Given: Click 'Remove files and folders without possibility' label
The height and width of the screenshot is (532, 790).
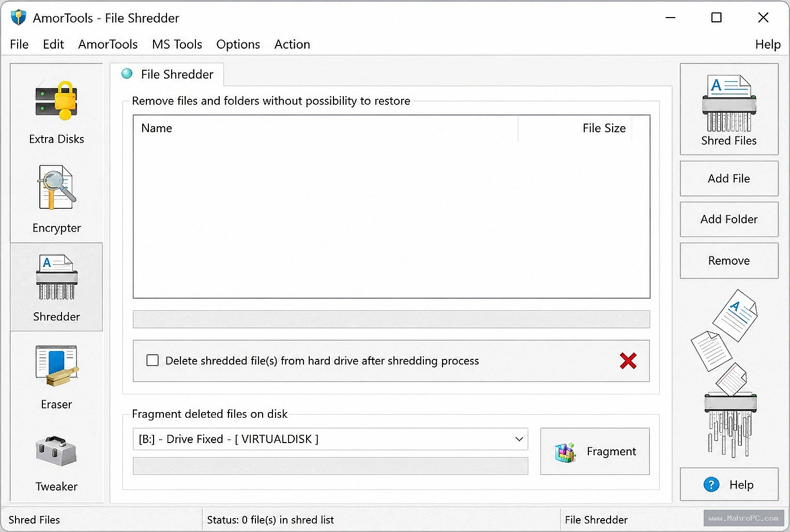Looking at the screenshot, I should [x=271, y=101].
